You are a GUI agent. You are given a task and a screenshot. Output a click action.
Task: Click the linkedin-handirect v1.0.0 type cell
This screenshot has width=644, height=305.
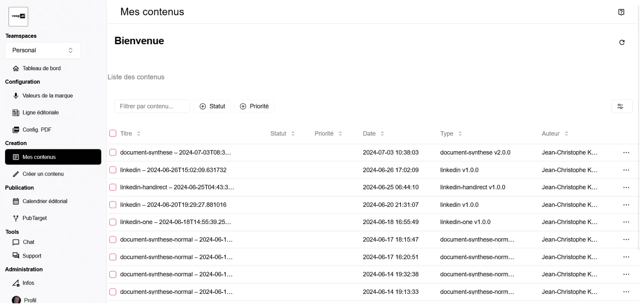pyautogui.click(x=472, y=187)
